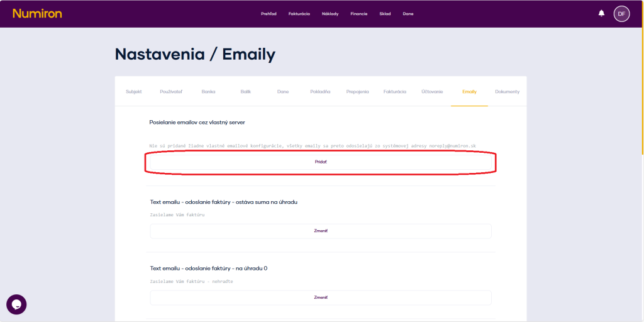Open the Balík settings tab

point(245,92)
